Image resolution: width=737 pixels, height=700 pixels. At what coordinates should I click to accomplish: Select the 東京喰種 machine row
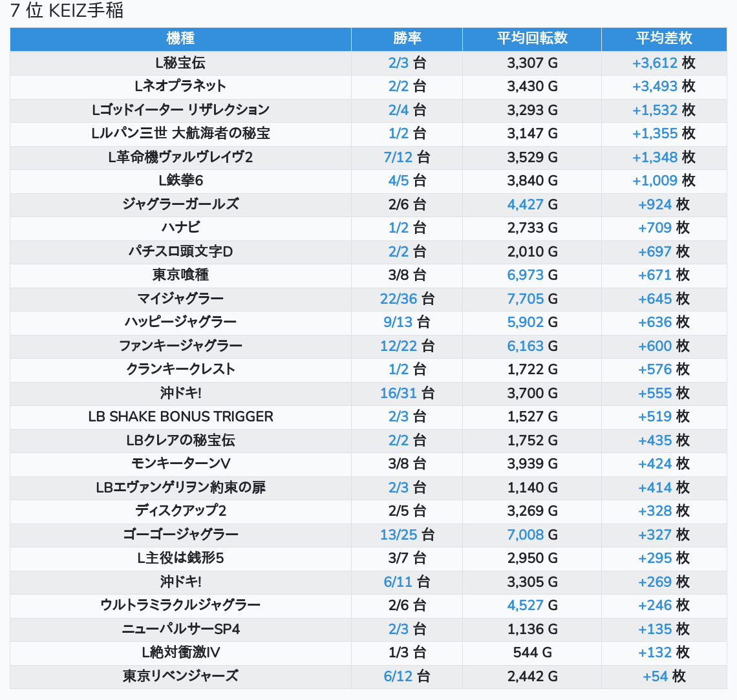point(180,275)
